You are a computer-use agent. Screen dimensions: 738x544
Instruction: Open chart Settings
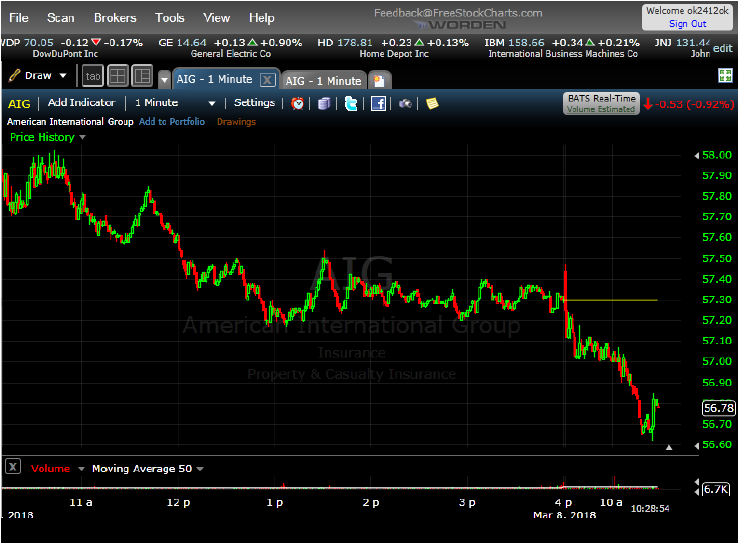(254, 103)
